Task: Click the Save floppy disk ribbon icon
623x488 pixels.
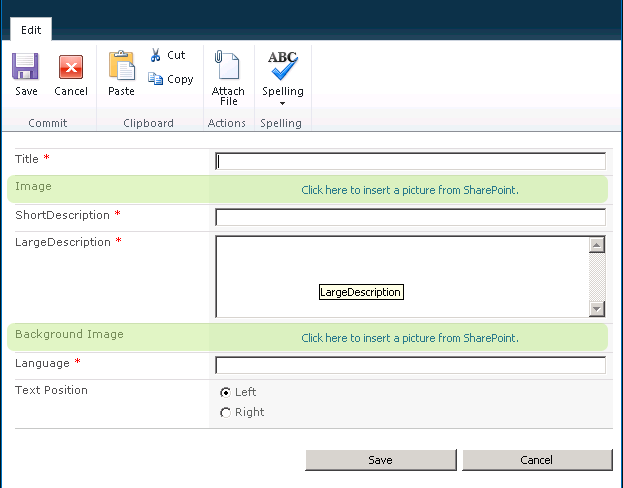Action: click(26, 67)
